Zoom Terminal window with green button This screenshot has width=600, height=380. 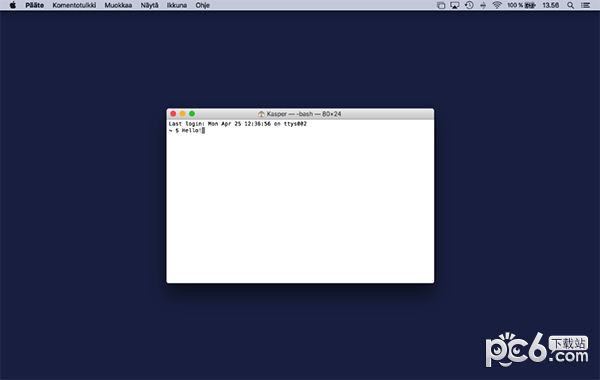pyautogui.click(x=192, y=114)
